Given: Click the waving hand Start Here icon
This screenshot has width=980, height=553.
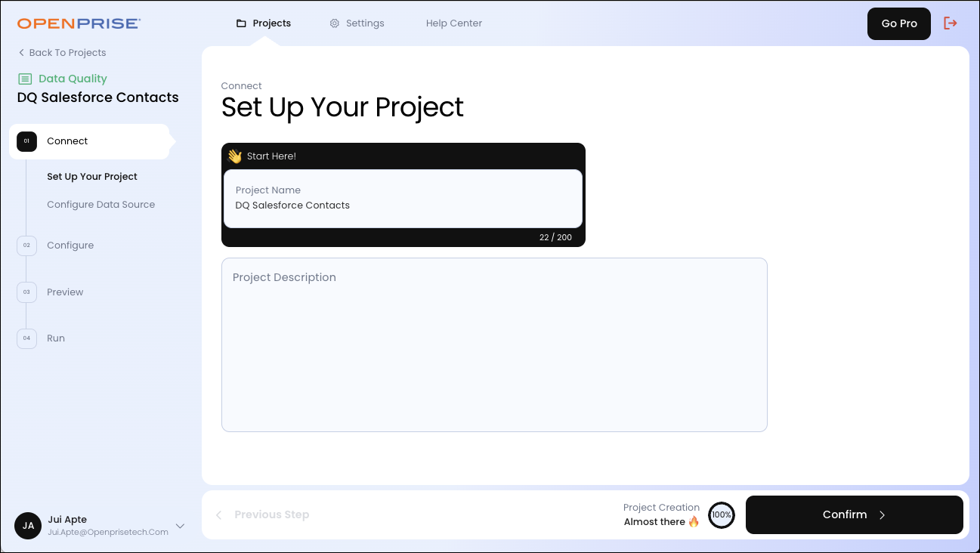Looking at the screenshot, I should [x=234, y=156].
